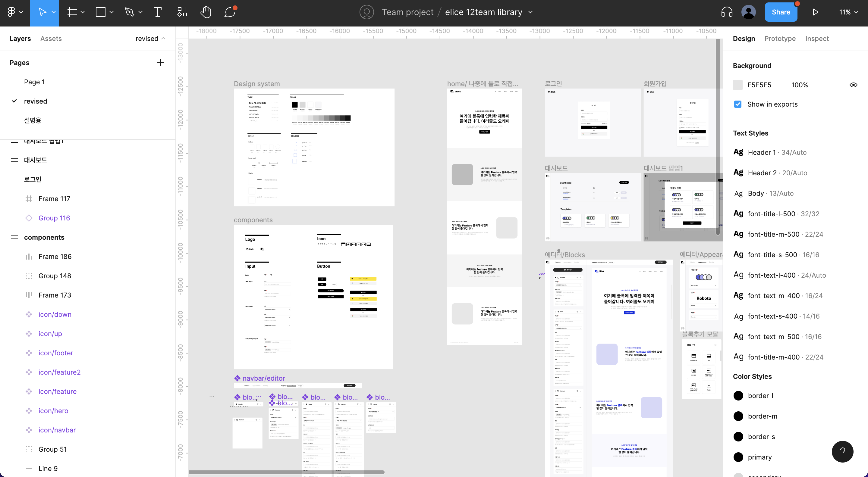Viewport: 868px width, 477px height.
Task: Select the Move tool
Action: tap(43, 12)
